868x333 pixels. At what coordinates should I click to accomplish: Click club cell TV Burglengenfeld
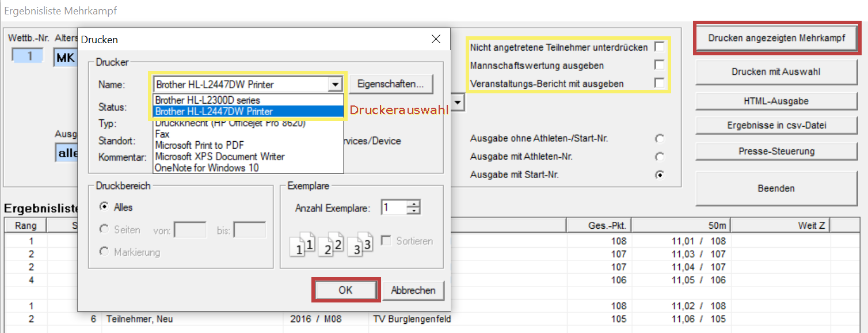coord(412,319)
